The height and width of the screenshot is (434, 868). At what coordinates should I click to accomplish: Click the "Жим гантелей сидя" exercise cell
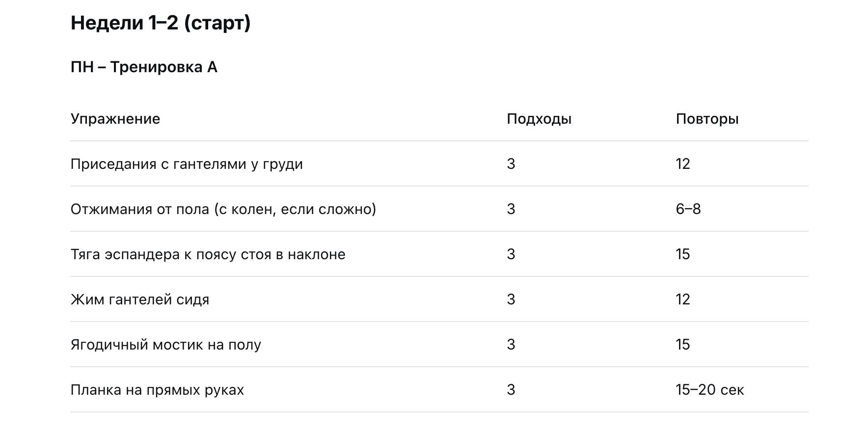point(140,299)
